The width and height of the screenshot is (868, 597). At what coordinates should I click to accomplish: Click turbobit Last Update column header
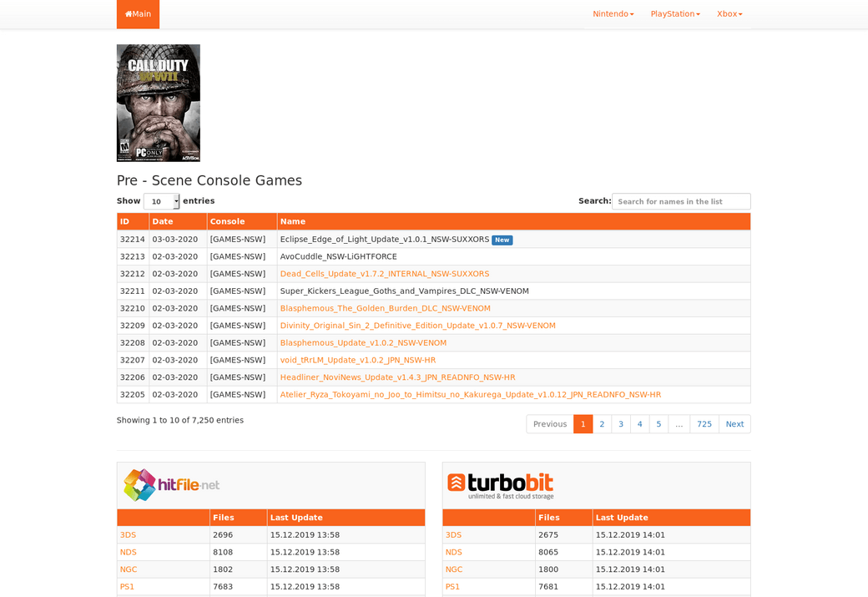click(672, 517)
